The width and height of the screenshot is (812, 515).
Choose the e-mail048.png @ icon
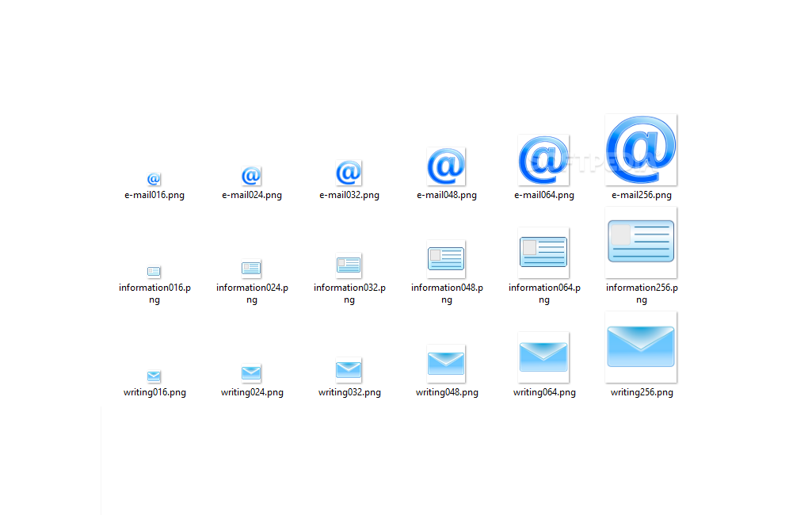[446, 166]
